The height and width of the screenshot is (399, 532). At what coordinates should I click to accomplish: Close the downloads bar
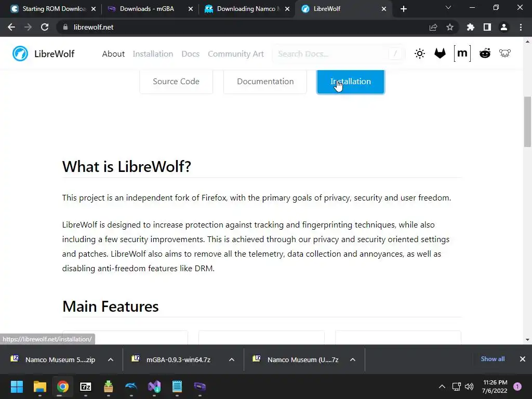click(x=523, y=359)
